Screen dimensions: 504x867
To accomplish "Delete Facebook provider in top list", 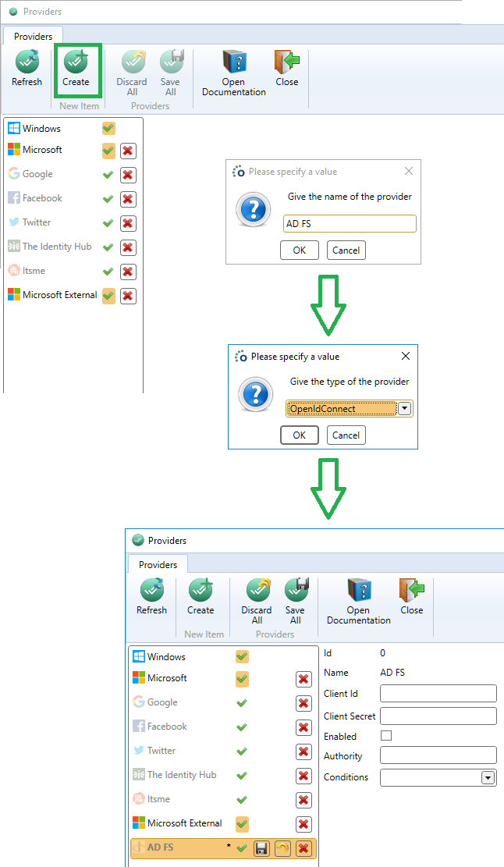I will point(128,199).
